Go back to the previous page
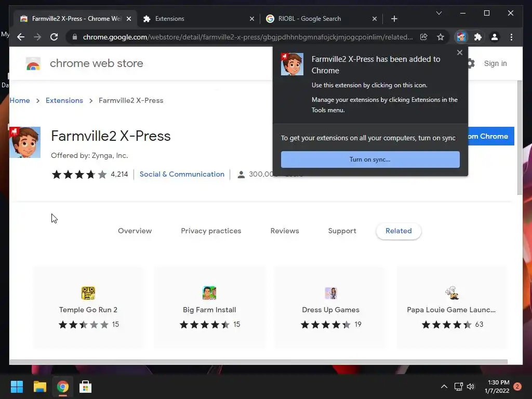532x399 pixels. click(21, 37)
